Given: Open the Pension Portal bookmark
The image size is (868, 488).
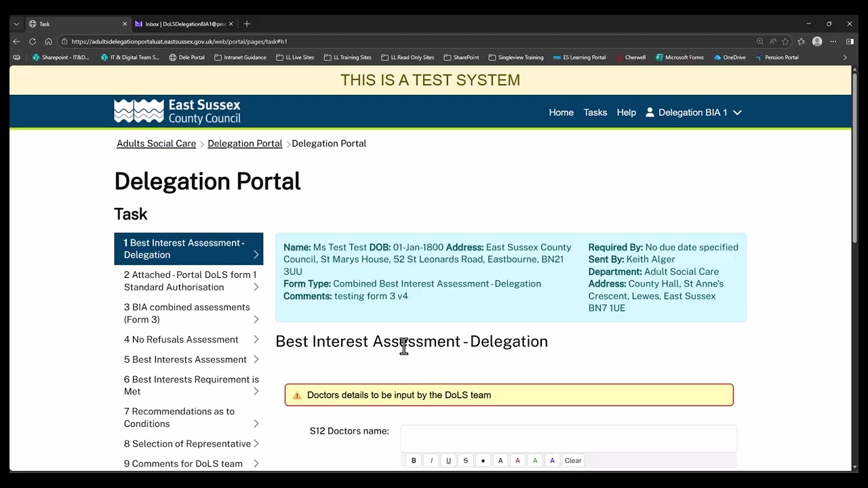Looking at the screenshot, I should click(x=776, y=58).
